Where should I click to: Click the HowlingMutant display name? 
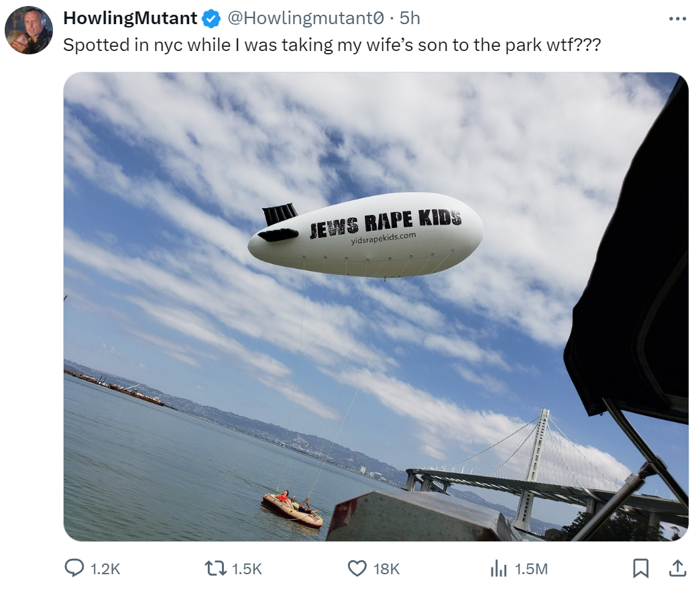130,18
